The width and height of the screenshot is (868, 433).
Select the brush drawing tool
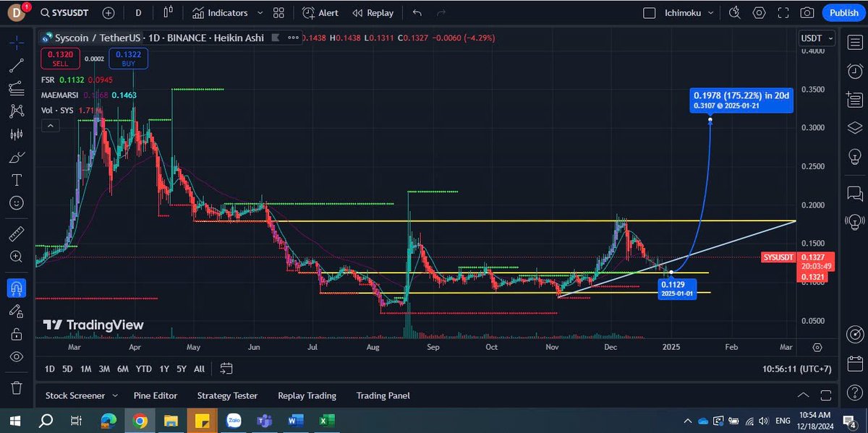[17, 157]
